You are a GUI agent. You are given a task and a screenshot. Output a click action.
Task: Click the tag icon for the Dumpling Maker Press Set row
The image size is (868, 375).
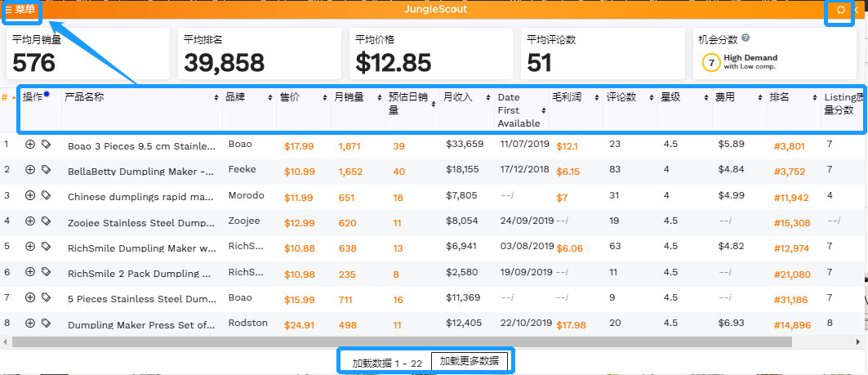pos(46,324)
